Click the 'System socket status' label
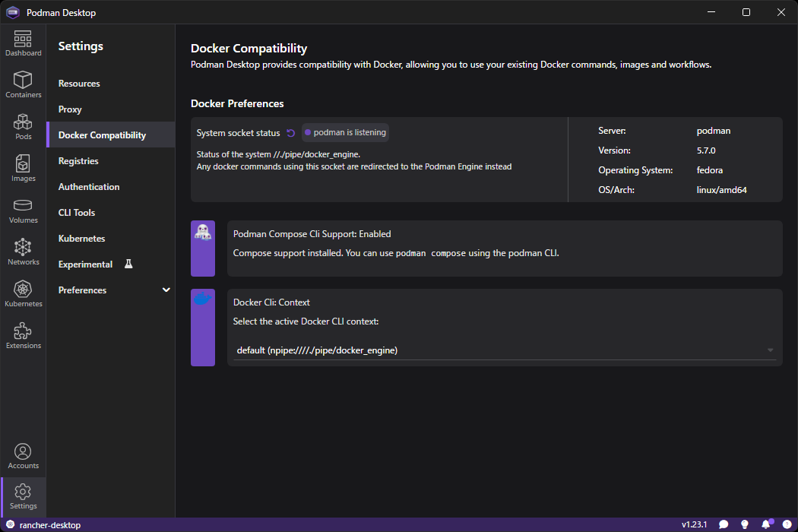Viewport: 798px width, 532px height. point(238,133)
